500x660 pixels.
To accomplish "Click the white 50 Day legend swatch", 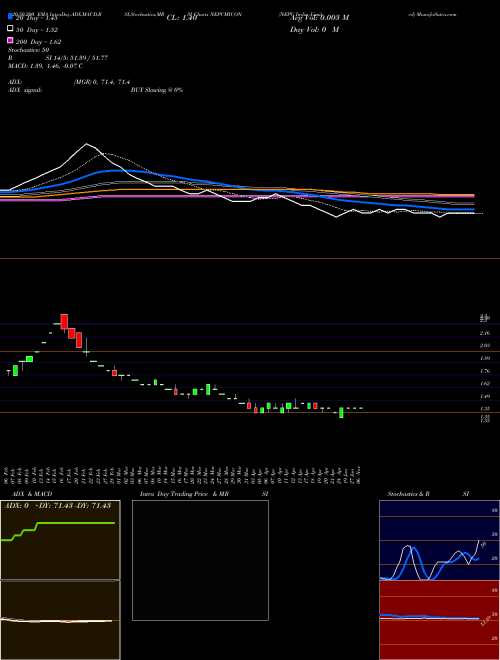I will coord(11,29).
